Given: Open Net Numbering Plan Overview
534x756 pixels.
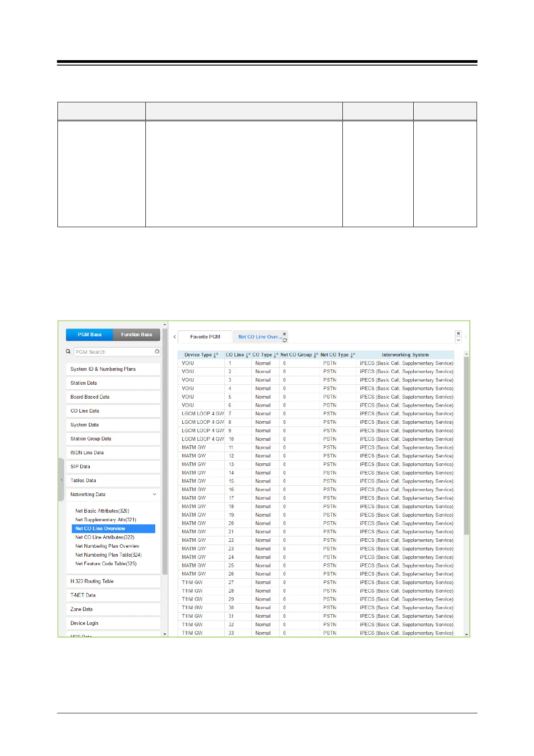Looking at the screenshot, I should pos(107,546).
